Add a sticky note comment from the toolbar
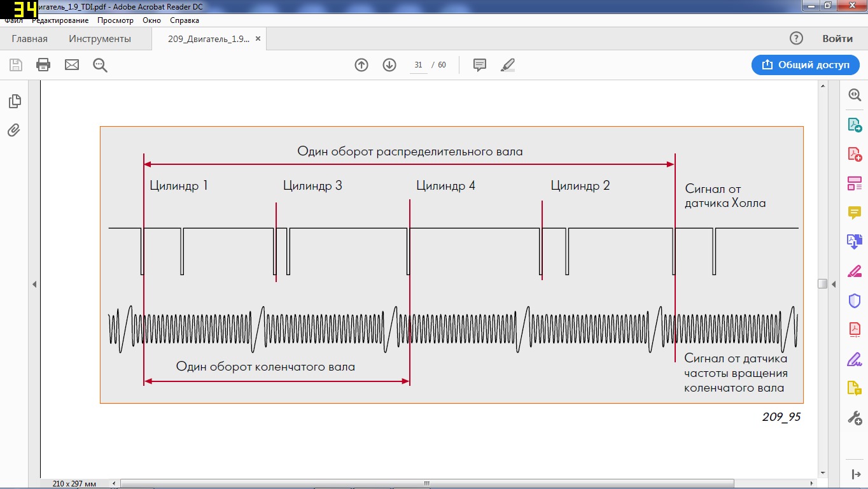This screenshot has width=868, height=489. (480, 65)
